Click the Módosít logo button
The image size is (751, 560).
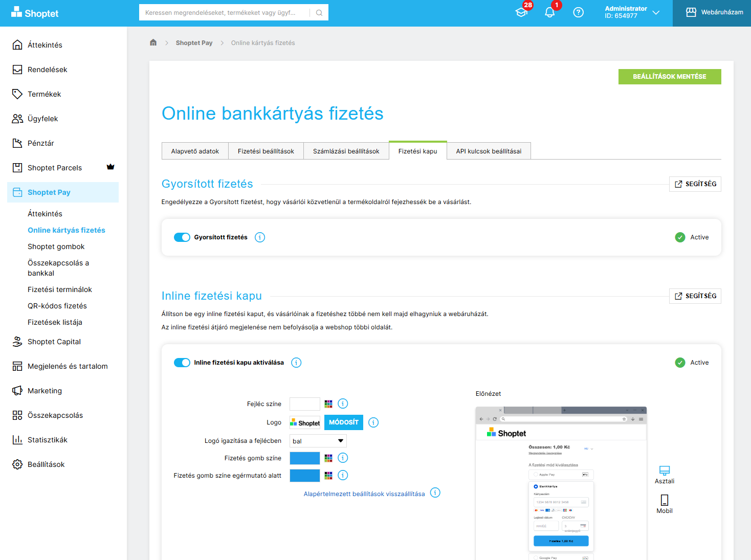coord(344,422)
